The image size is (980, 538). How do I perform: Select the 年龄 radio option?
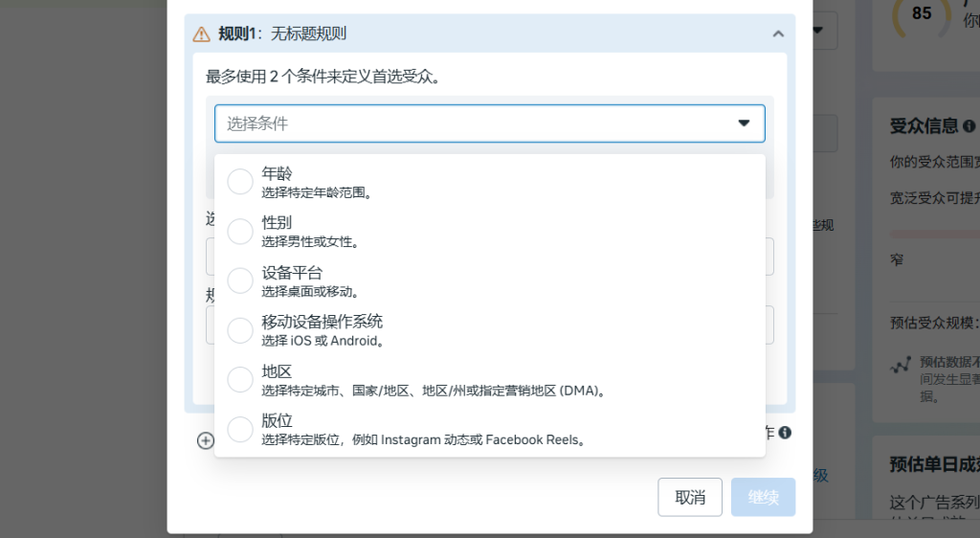(x=240, y=181)
